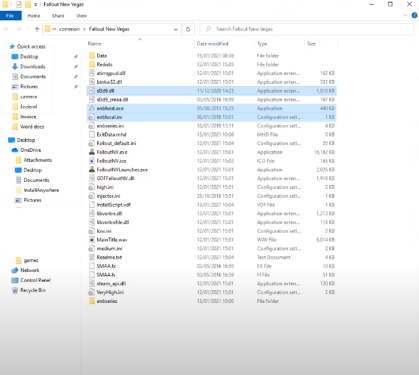
Task: Select the low.ini file name
Action: pos(104,231)
